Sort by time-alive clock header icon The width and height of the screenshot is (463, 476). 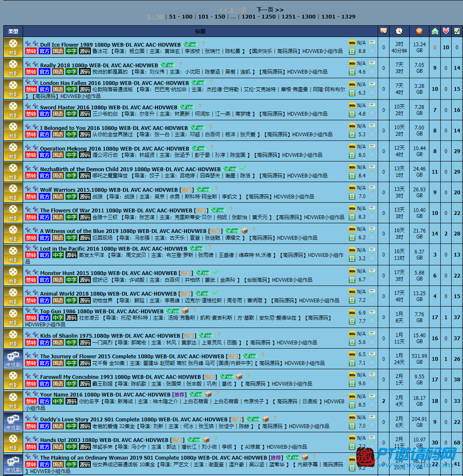tap(399, 31)
